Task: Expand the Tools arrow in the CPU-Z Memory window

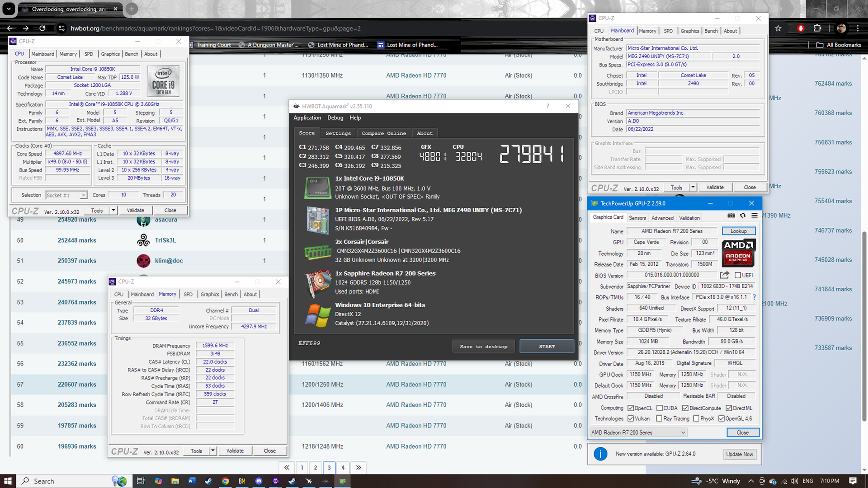Action: [x=213, y=450]
